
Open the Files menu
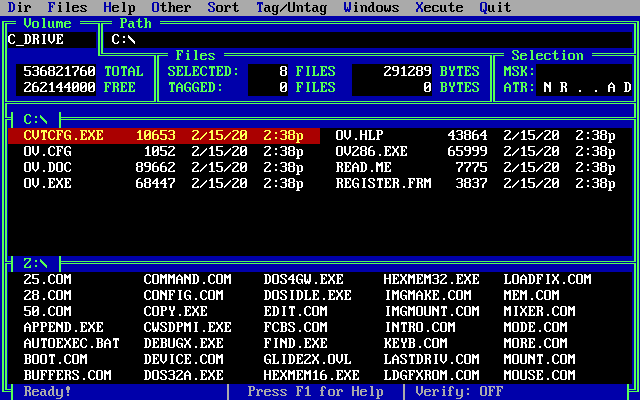click(x=67, y=7)
